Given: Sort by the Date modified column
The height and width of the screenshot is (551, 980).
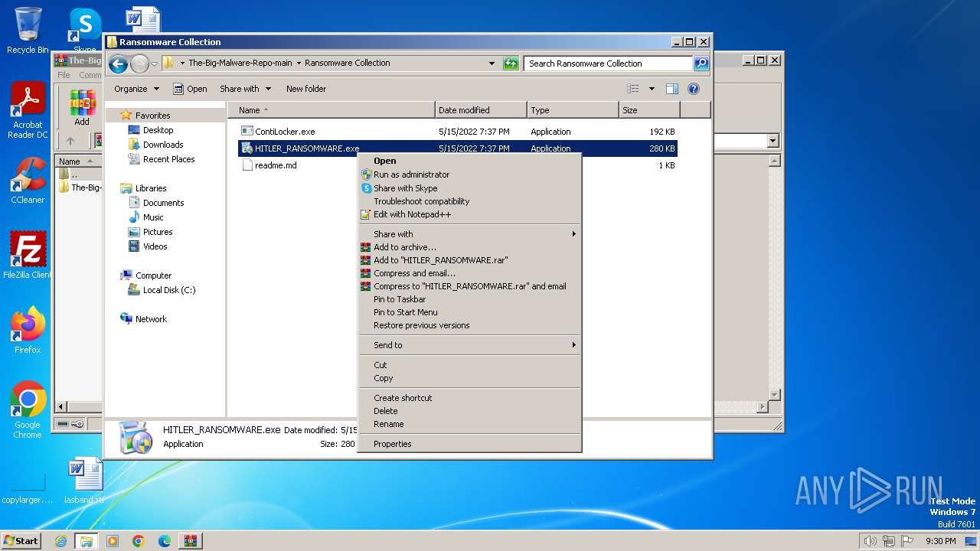Looking at the screenshot, I should [481, 110].
